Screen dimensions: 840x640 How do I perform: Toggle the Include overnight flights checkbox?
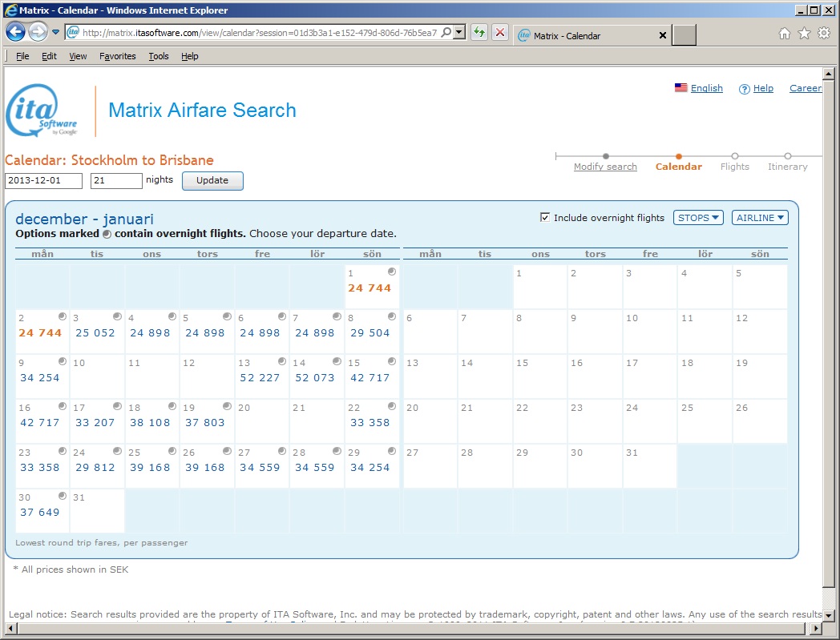click(545, 218)
